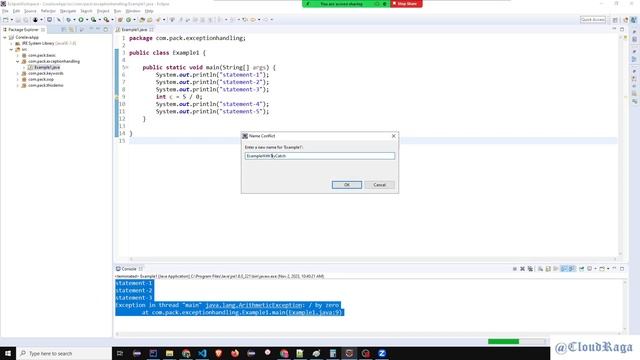Collapse the CoreJavaApp project node
The height and width of the screenshot is (360, 640).
coord(5,37)
